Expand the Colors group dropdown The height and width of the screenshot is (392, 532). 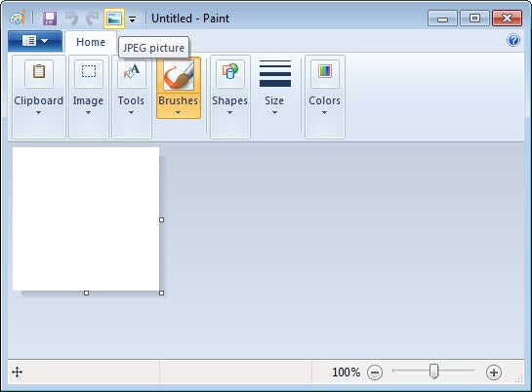click(324, 112)
